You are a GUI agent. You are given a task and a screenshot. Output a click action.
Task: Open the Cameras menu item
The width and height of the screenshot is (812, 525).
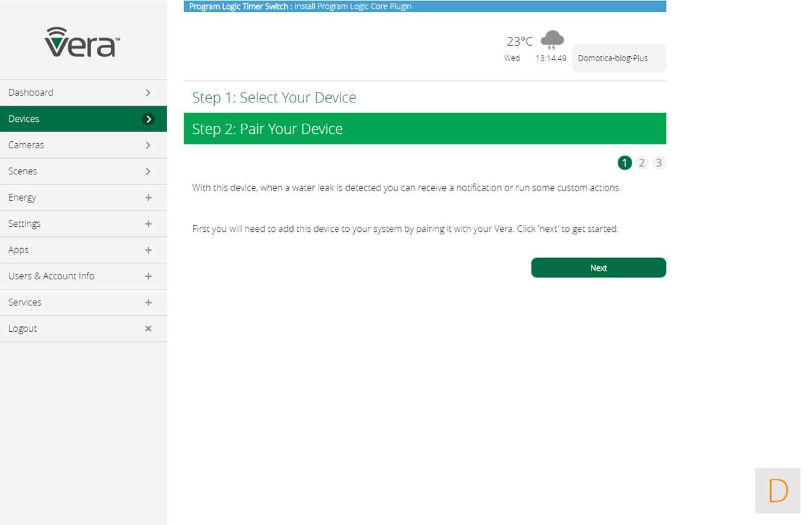coord(26,145)
